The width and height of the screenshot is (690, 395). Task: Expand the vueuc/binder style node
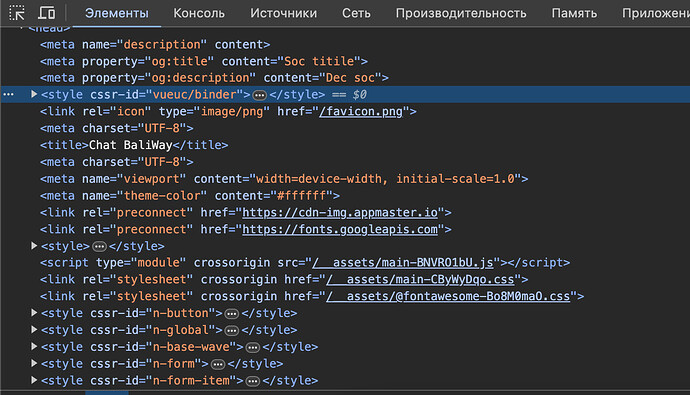[x=33, y=94]
